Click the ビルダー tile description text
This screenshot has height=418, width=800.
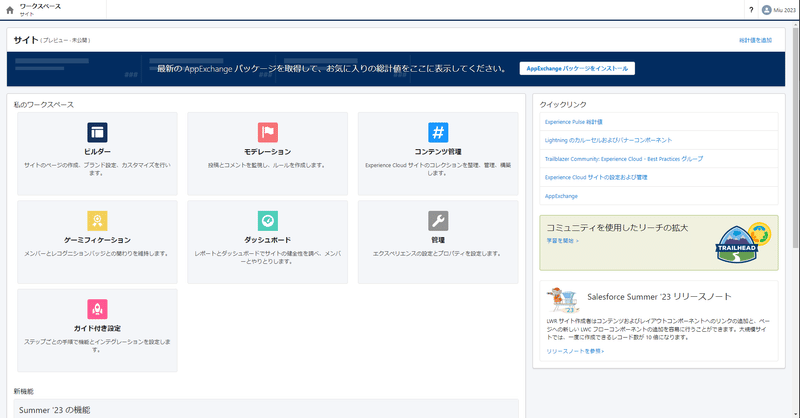(97, 169)
